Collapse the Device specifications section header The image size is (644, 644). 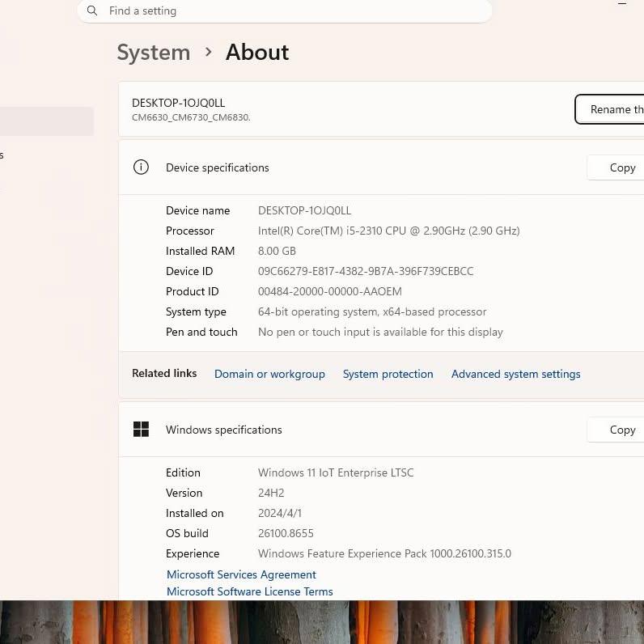[381, 167]
